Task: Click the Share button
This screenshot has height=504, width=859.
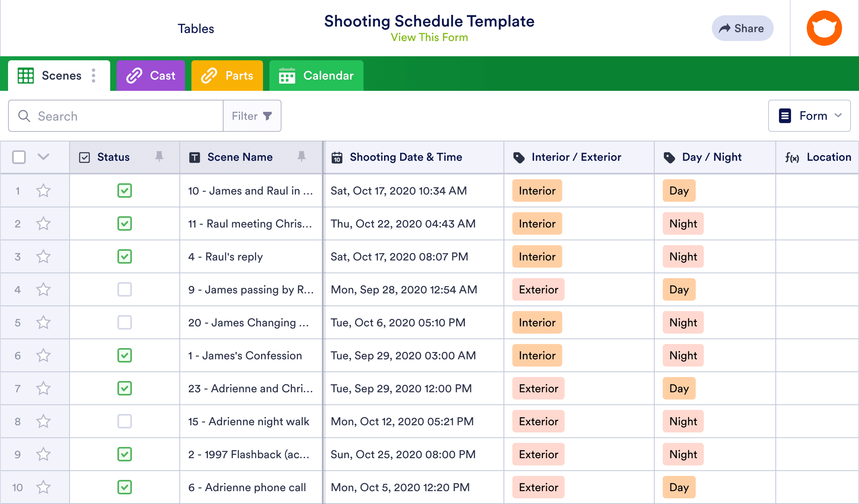Action: click(742, 28)
